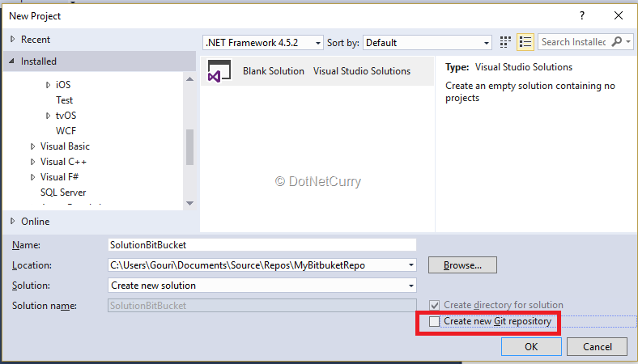This screenshot has height=364, width=638.
Task: Select Visual F# tree label
Action: point(59,177)
